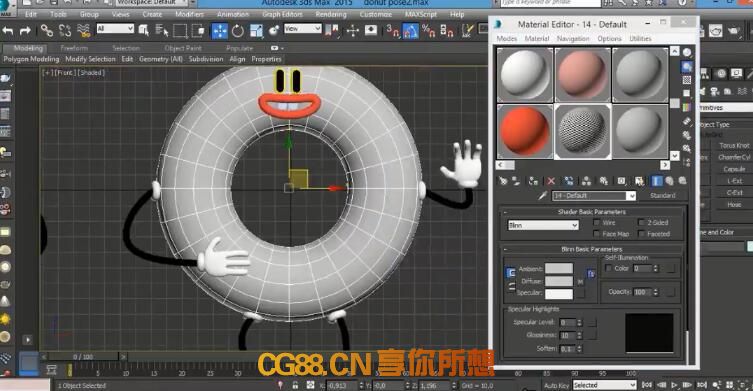Toggle the Angle Snap icon

(x=411, y=31)
